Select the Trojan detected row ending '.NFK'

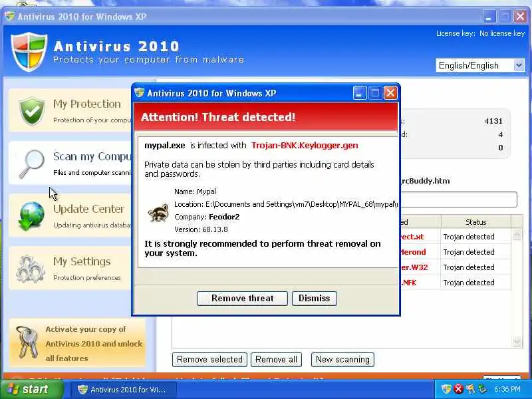456,283
